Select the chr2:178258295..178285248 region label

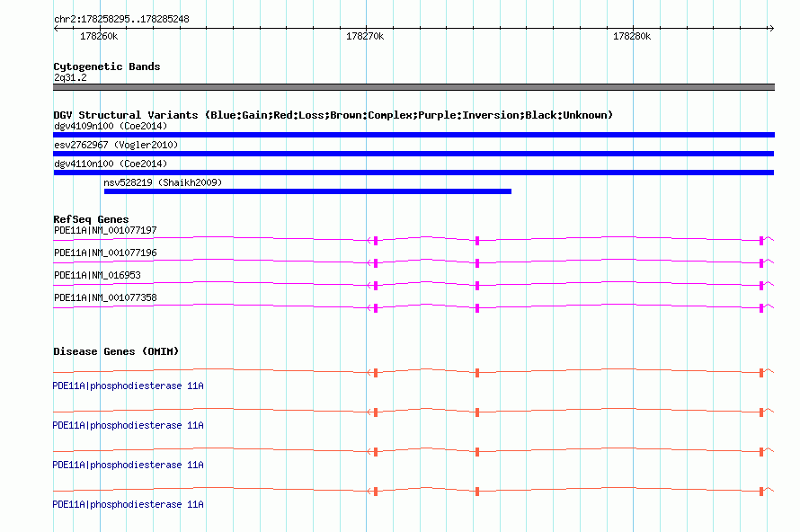121,19
